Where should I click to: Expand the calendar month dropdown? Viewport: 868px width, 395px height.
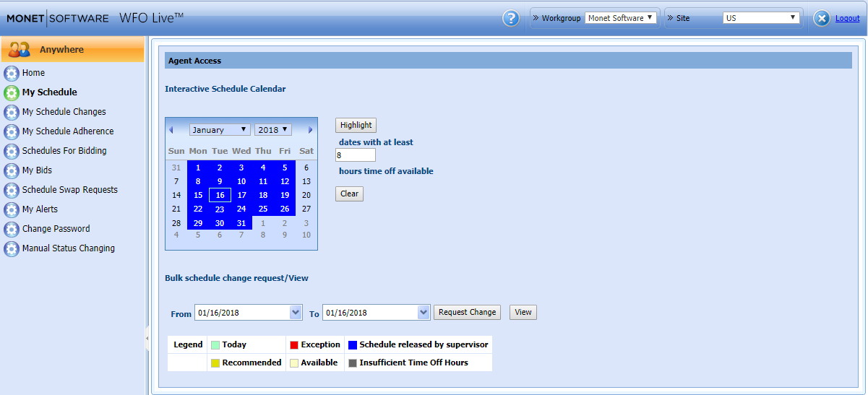(220, 130)
